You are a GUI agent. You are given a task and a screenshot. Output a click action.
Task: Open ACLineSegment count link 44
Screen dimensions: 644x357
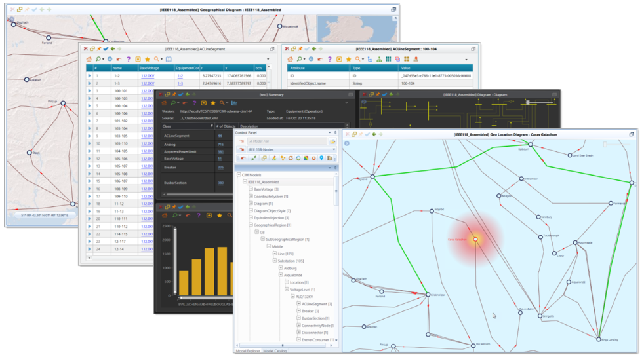(220, 136)
